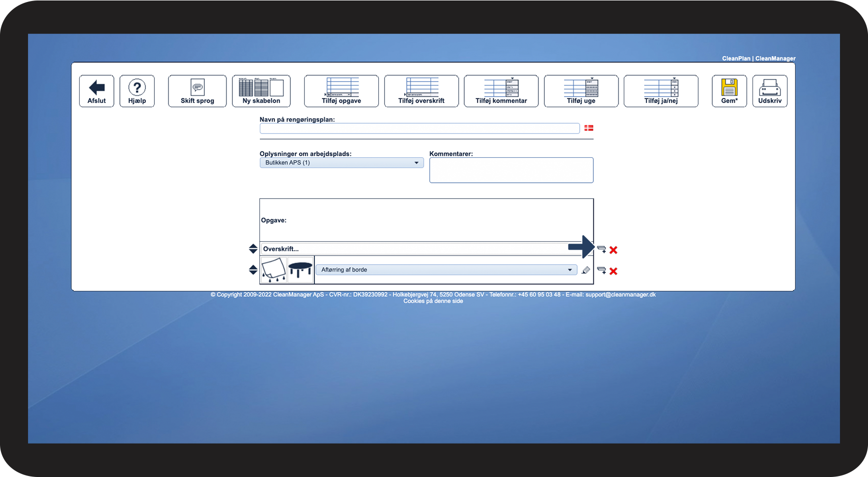868x477 pixels.
Task: Focus the Navn på rengøringsplan field
Action: click(x=420, y=129)
